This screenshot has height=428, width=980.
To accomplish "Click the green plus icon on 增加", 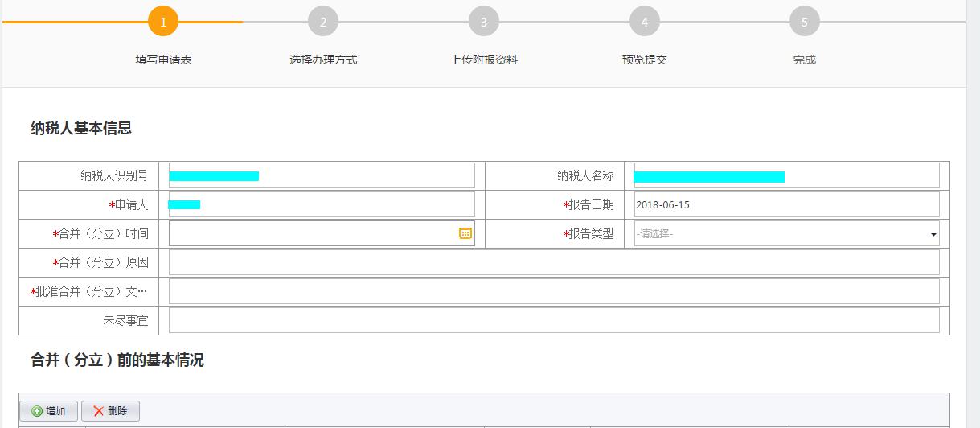I will (36, 411).
